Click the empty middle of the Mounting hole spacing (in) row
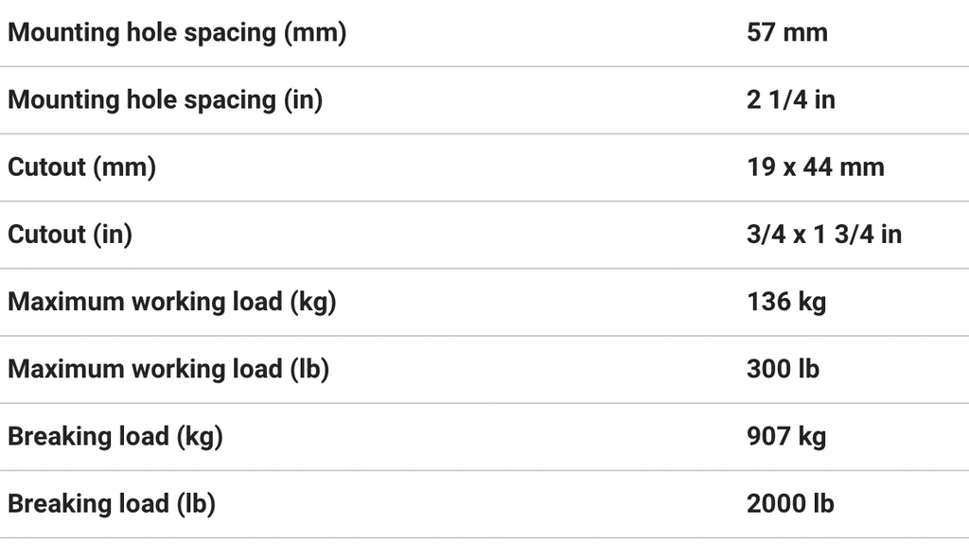 tap(530, 100)
